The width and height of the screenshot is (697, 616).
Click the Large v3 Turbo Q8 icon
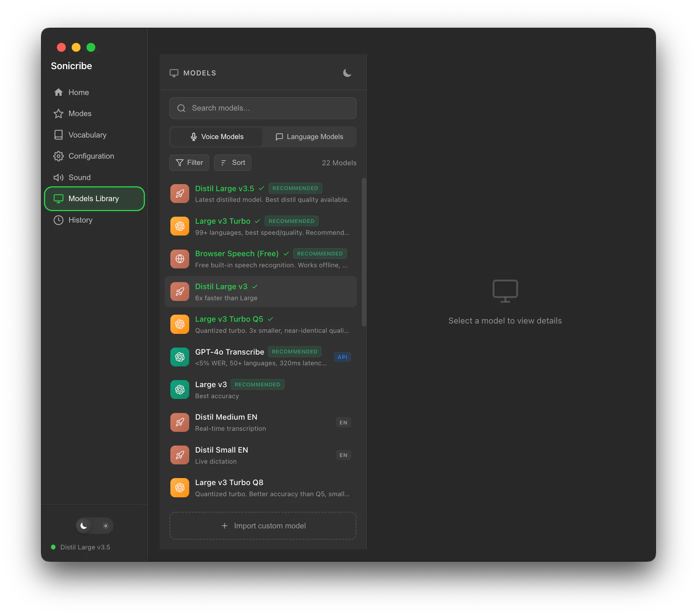click(180, 488)
